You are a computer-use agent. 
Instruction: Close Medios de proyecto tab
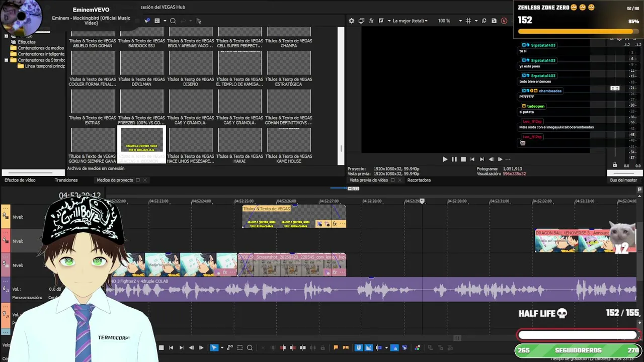(145, 180)
